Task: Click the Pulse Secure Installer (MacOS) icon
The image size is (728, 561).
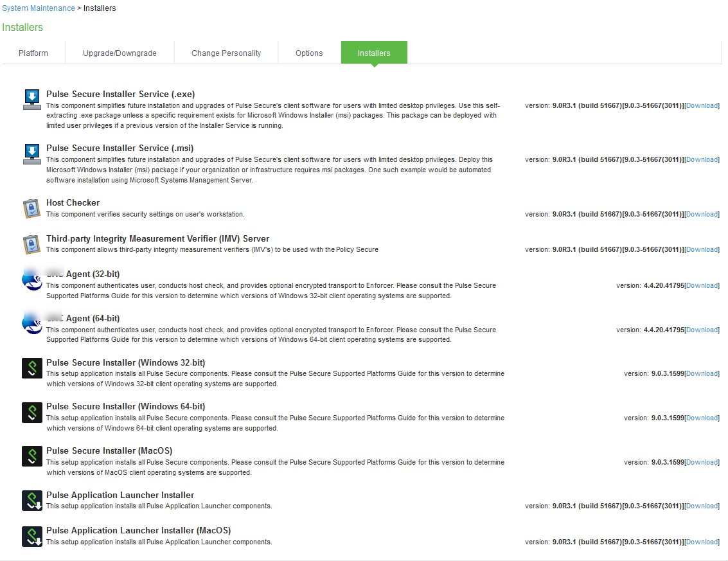Action: pyautogui.click(x=31, y=456)
